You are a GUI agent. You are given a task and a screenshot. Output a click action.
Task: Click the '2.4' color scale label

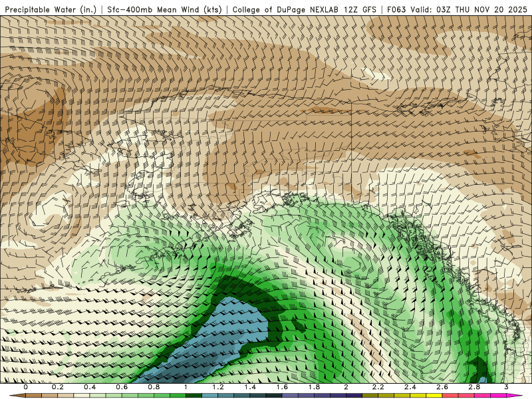tap(410, 387)
